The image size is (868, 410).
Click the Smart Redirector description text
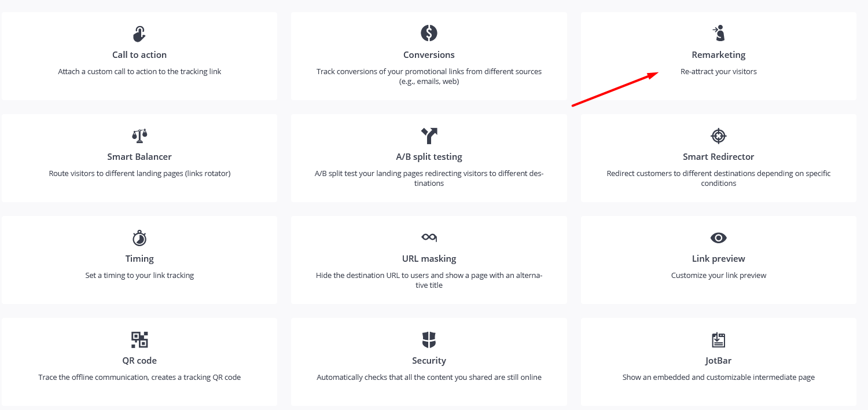click(718, 178)
